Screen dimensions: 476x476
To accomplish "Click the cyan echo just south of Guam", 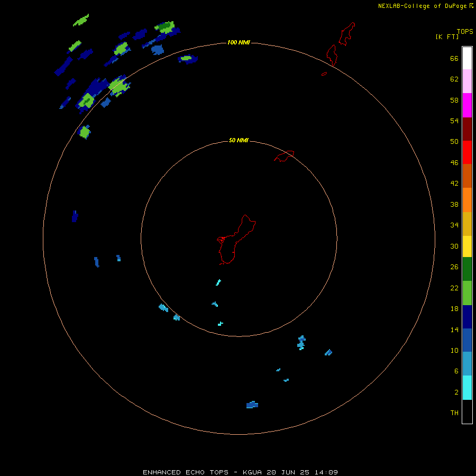I will [218, 282].
